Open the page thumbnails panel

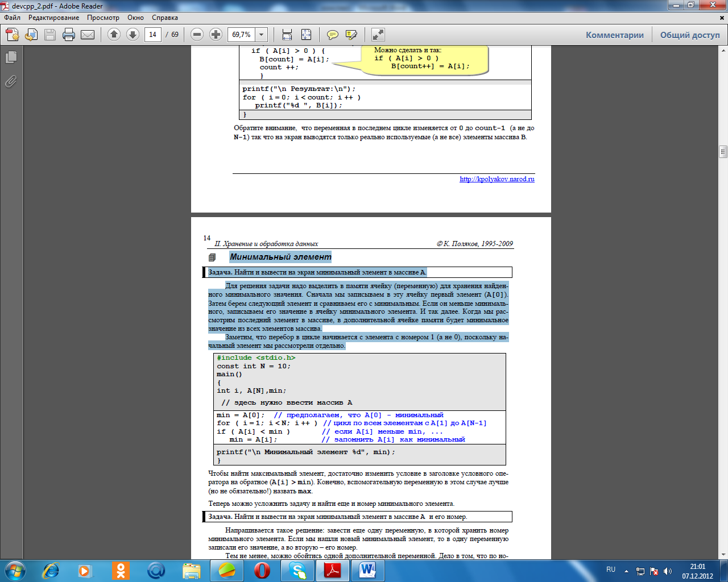[11, 57]
